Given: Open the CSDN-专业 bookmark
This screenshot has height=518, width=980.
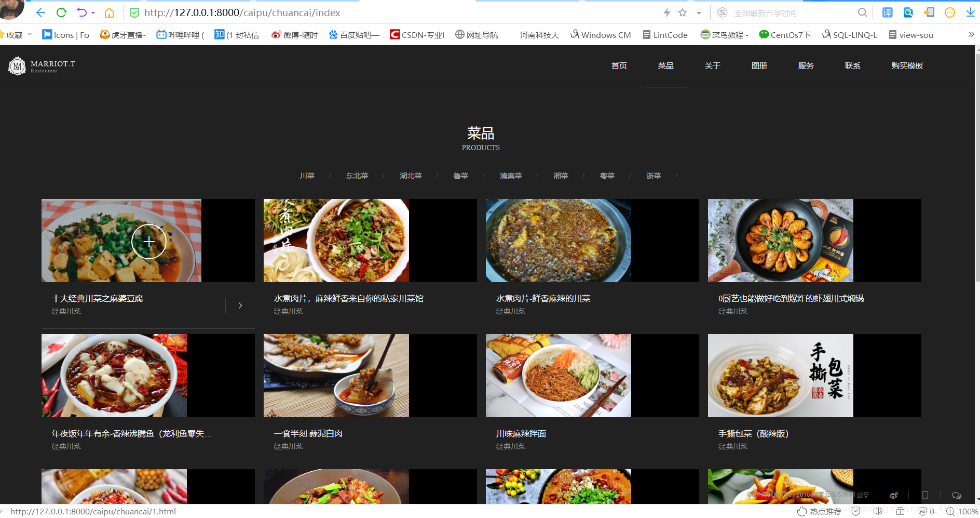Looking at the screenshot, I should click(x=417, y=35).
